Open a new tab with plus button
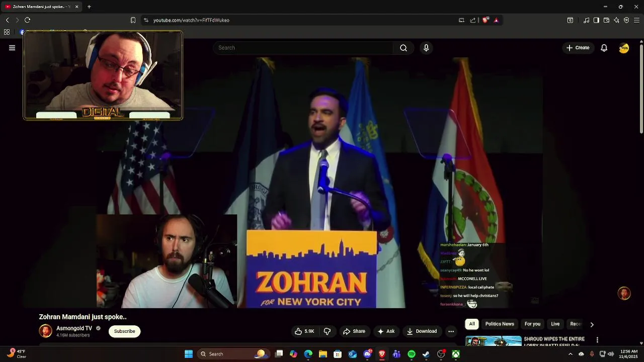The height and width of the screenshot is (362, 644). pos(89,7)
